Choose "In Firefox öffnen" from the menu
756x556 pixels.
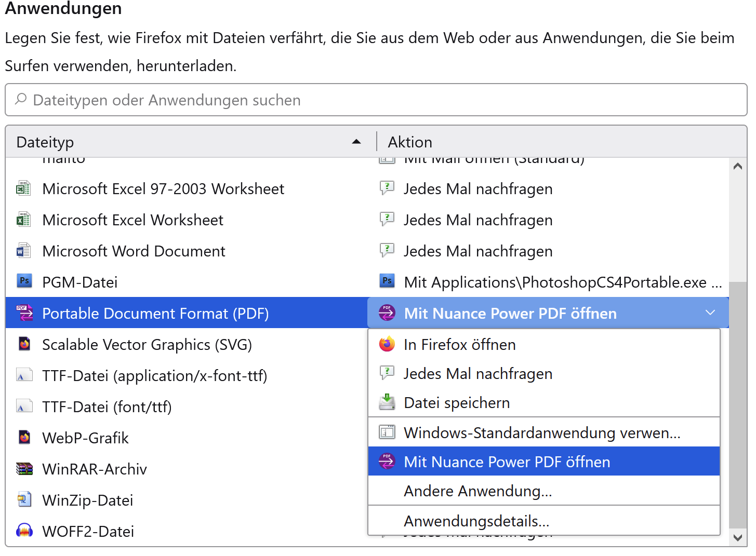[460, 345]
